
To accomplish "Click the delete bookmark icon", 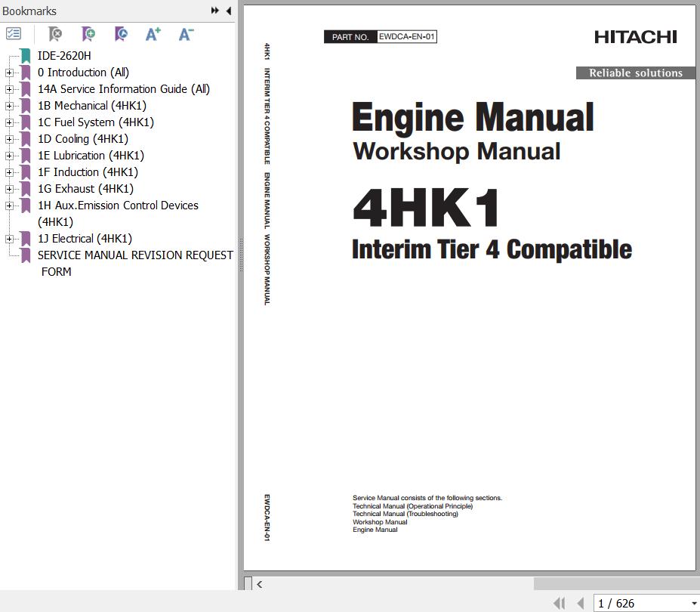I will [55, 34].
